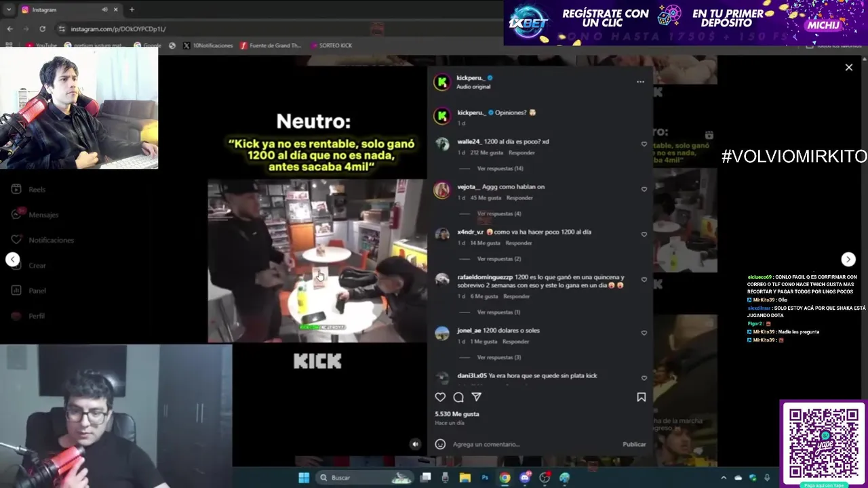Go to previous post arrow
Image resolution: width=868 pixels, height=488 pixels.
[12, 259]
